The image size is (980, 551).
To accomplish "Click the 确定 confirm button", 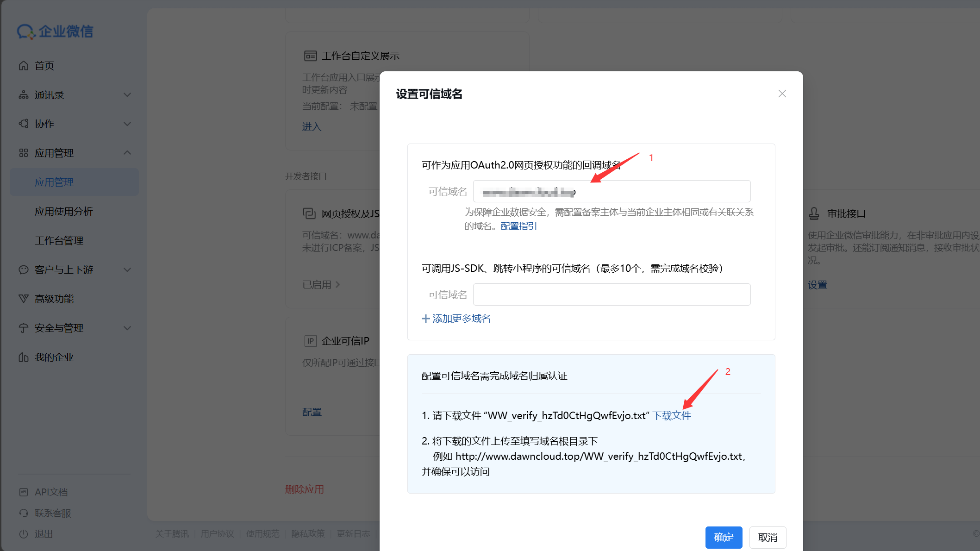I will pos(724,538).
